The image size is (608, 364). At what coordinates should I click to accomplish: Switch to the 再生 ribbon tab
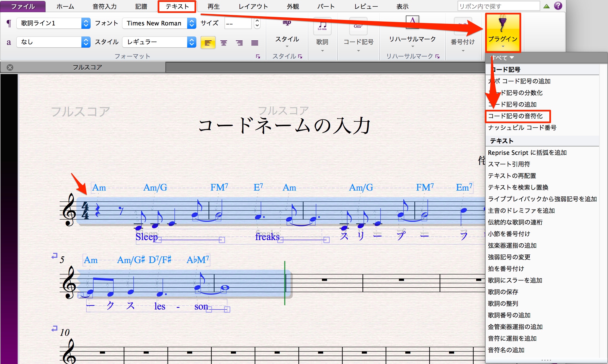[214, 6]
